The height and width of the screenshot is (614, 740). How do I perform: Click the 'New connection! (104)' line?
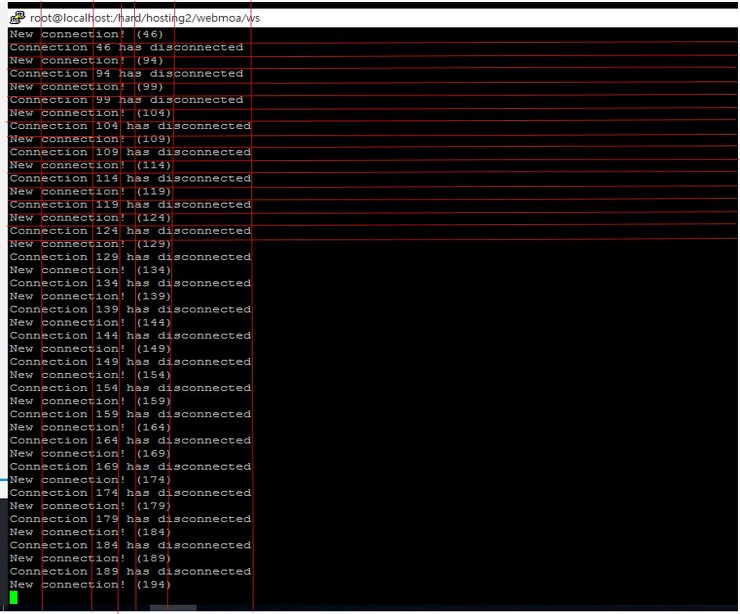tap(90, 113)
